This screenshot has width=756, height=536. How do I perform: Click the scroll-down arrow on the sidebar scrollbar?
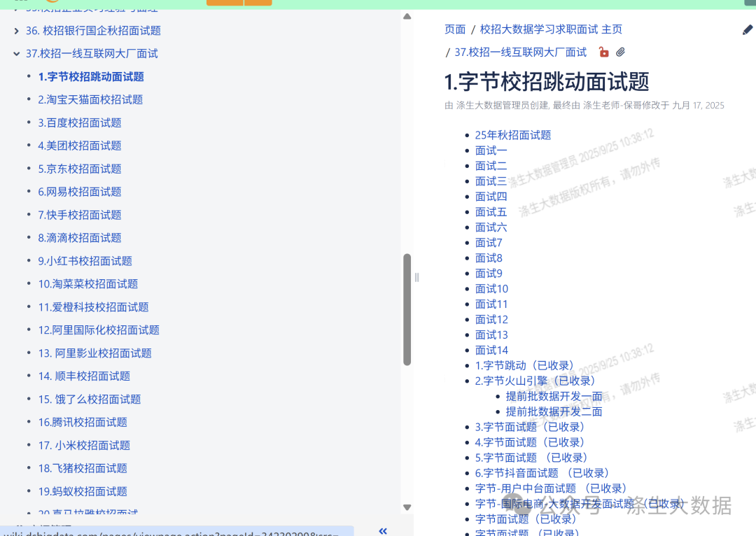point(407,507)
